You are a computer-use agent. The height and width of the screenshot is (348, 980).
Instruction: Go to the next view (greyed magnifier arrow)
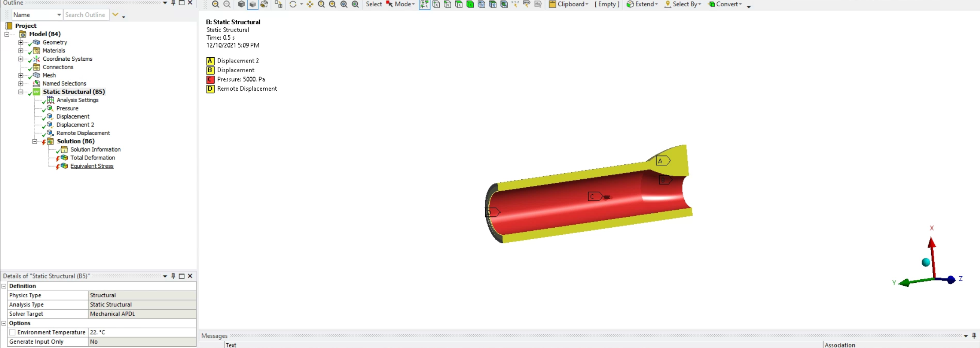coord(227,4)
